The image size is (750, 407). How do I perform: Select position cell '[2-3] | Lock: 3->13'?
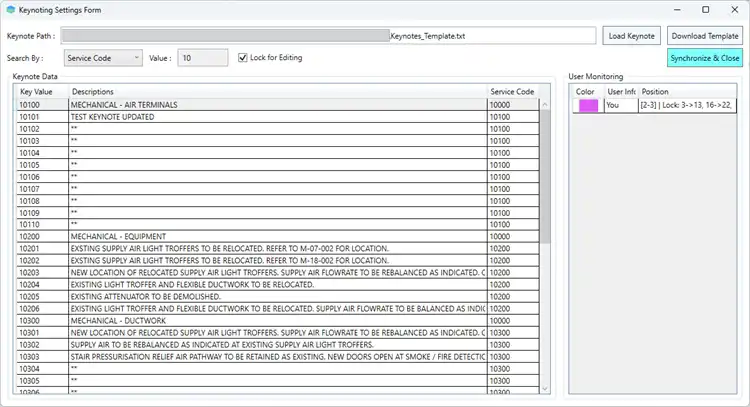tap(688, 105)
